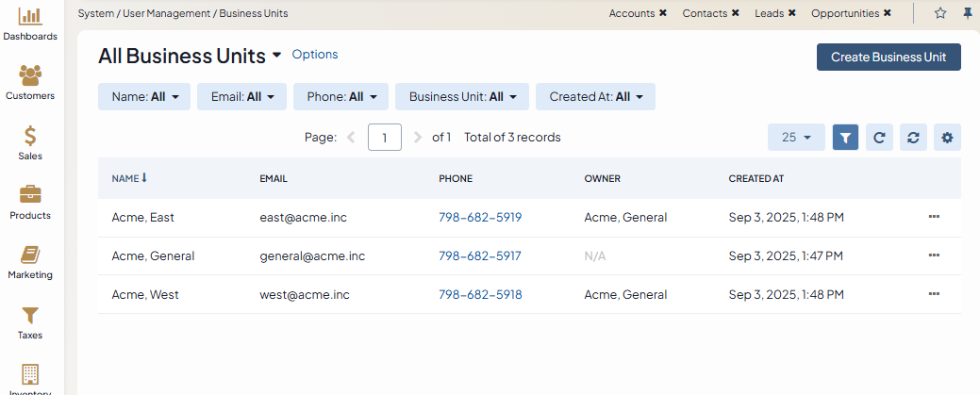Switch to the Accounts pinned tab
Image resolution: width=980 pixels, height=395 pixels.
tap(632, 13)
